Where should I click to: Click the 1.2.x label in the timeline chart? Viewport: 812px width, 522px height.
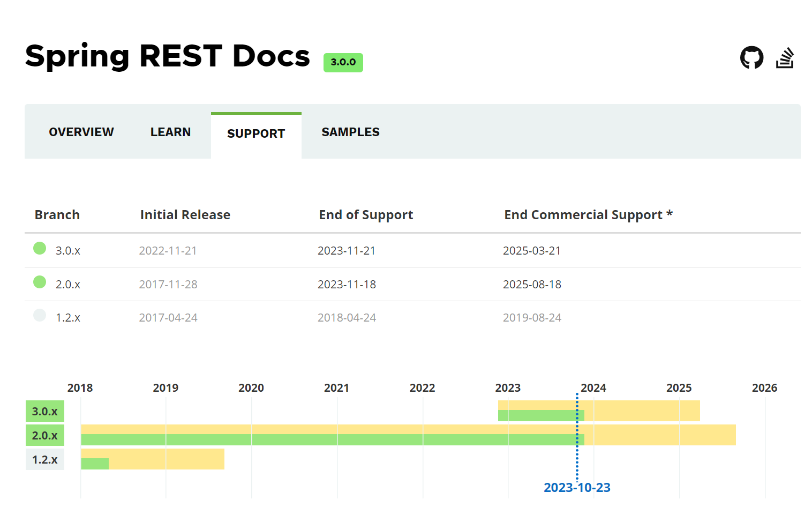click(x=45, y=460)
